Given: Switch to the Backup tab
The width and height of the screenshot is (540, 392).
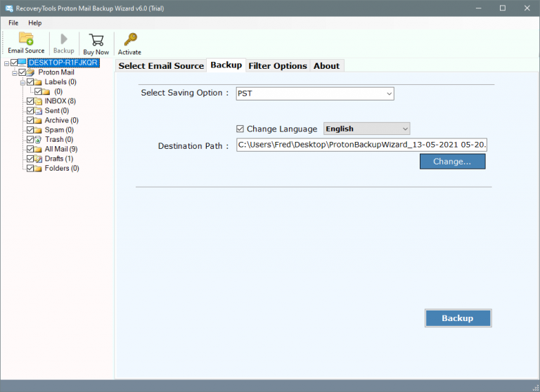Looking at the screenshot, I should (226, 65).
